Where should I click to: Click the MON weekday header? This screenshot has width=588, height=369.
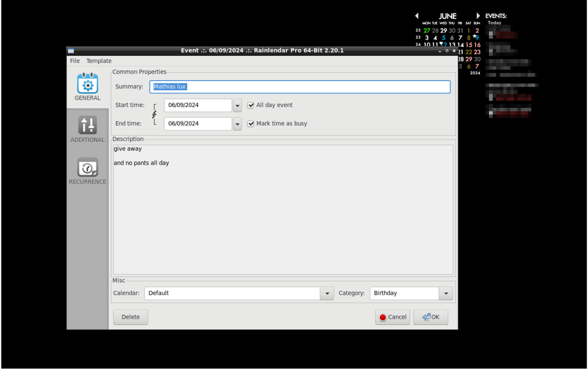pos(426,23)
